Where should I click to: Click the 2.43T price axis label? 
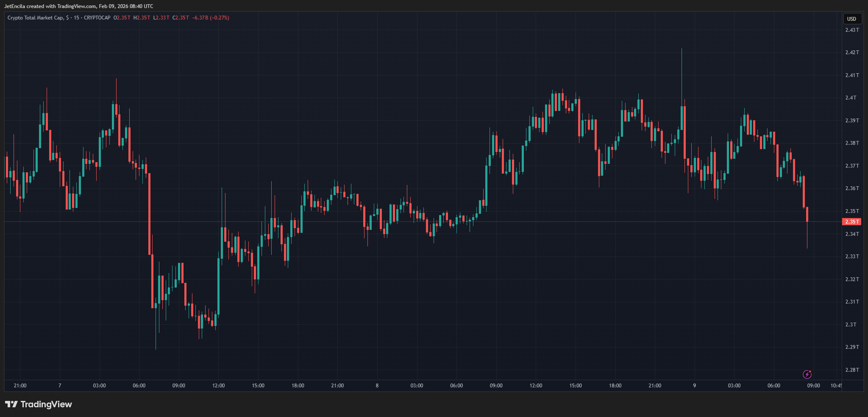tap(852, 30)
